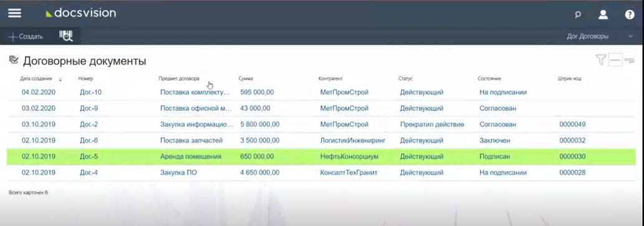Click date 03.02.2020

pyautogui.click(x=38, y=108)
